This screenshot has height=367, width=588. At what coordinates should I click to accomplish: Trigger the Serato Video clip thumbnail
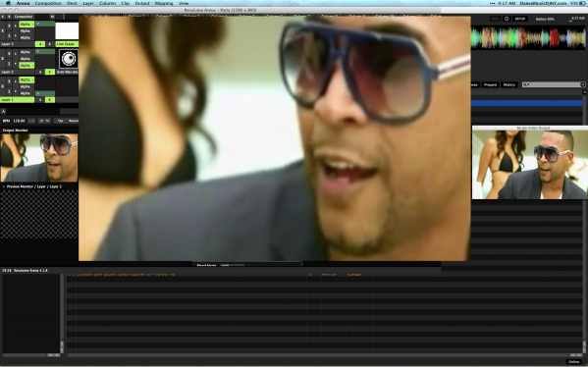coord(69,59)
